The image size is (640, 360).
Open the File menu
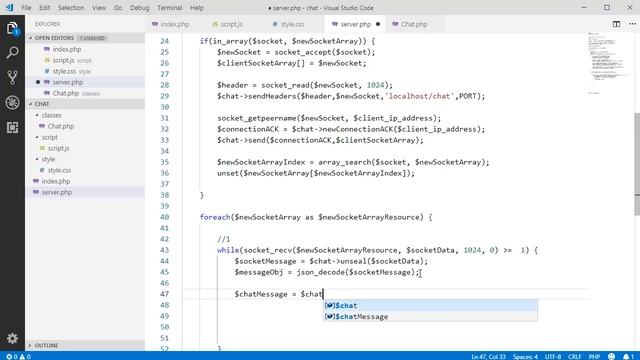26,8
